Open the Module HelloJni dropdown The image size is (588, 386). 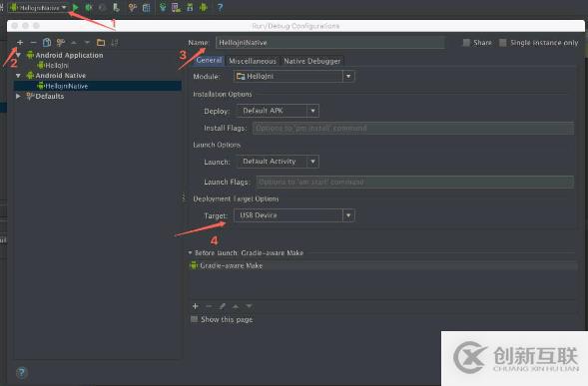(294, 77)
